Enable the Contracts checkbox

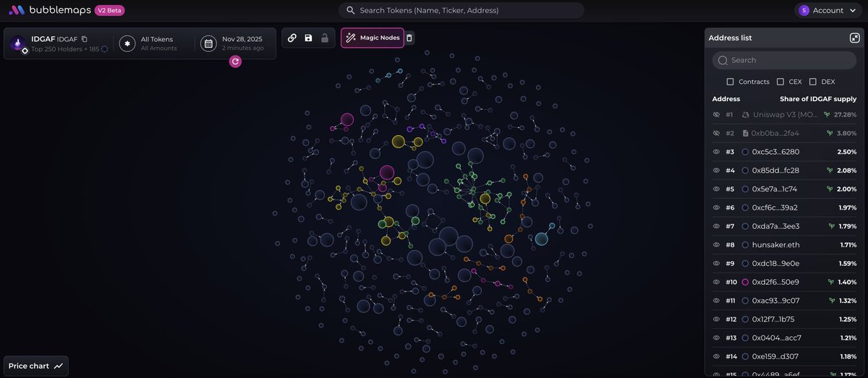pos(730,82)
